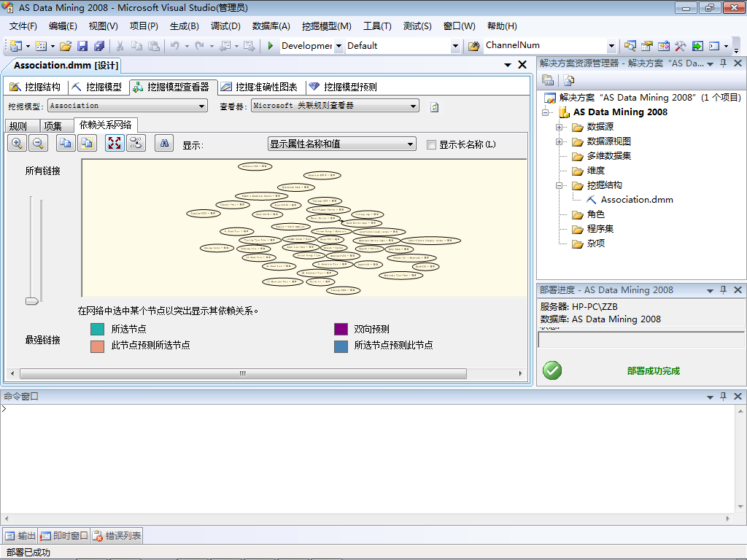This screenshot has height=560, width=747.
Task: Click the Add New Item toolbar icon
Action: coord(41,46)
